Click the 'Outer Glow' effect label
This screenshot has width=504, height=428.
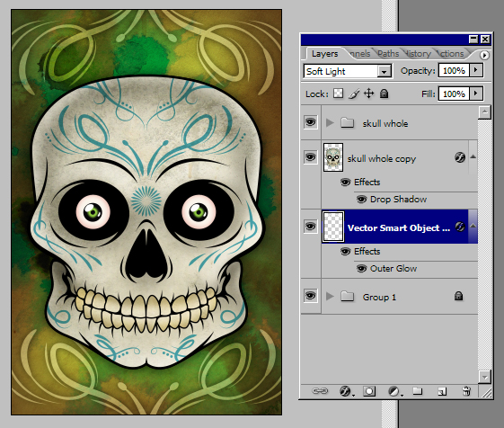click(393, 268)
